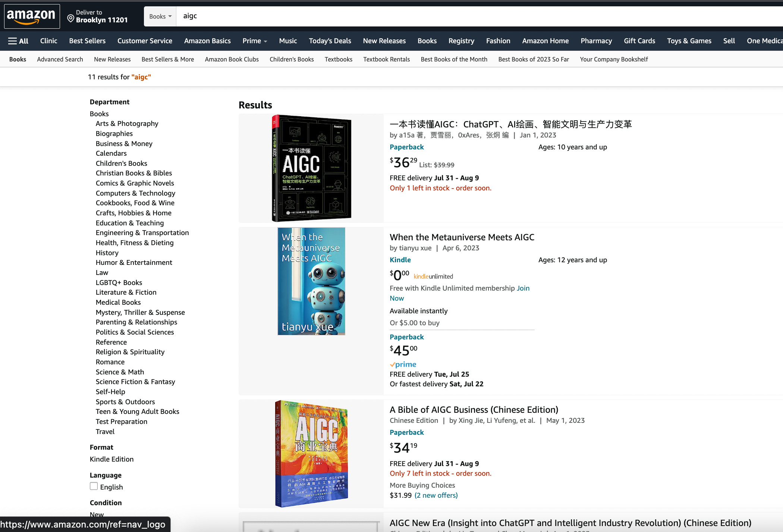Filter by Engineering & Transportation
This screenshot has height=532, width=783.
142,232
